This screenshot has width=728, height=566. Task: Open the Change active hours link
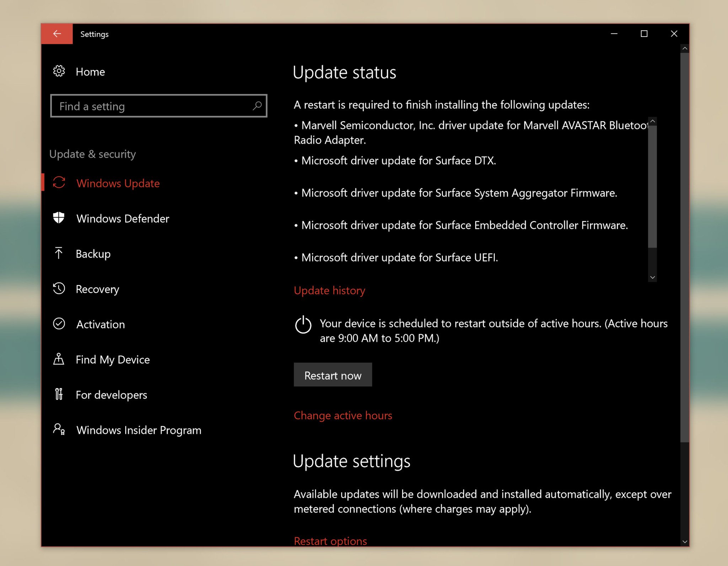(x=343, y=416)
